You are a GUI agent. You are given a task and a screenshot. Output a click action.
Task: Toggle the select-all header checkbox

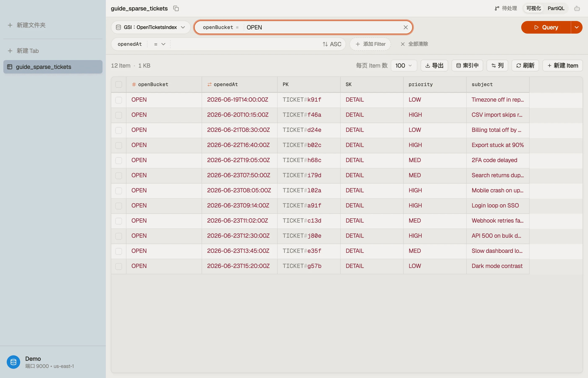click(118, 84)
